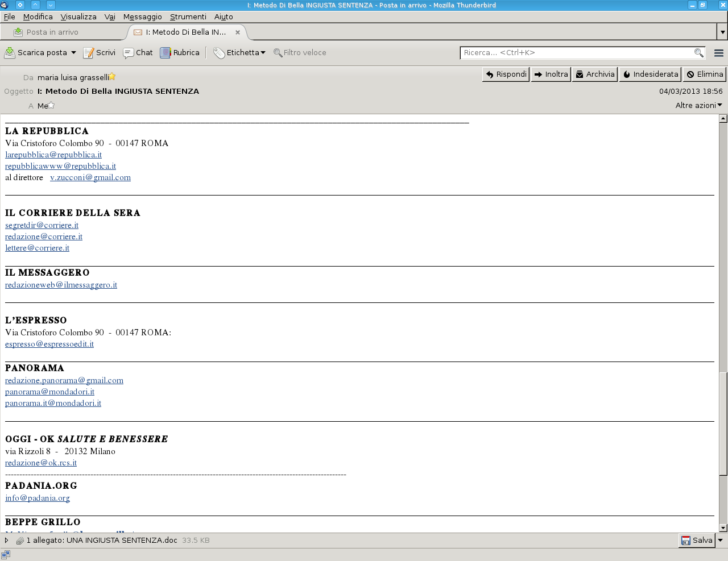Click the Ricerca search input field
The width and height of the screenshot is (728, 561).
(x=577, y=53)
